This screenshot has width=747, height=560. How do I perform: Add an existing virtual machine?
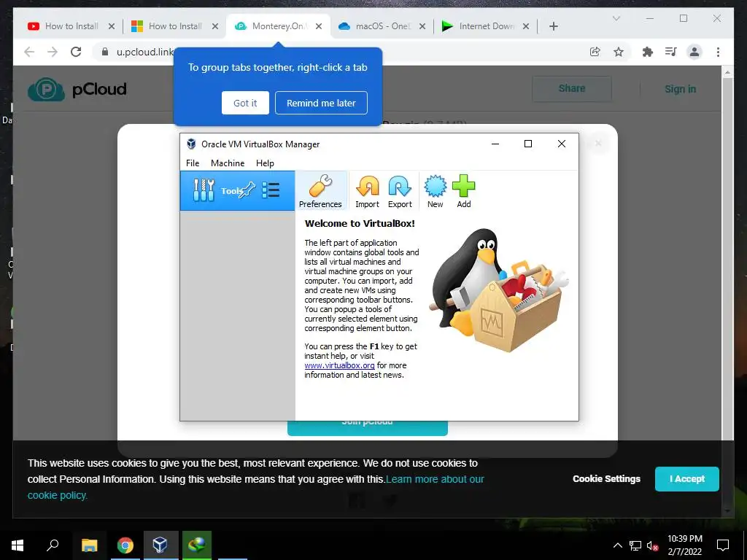pyautogui.click(x=463, y=191)
